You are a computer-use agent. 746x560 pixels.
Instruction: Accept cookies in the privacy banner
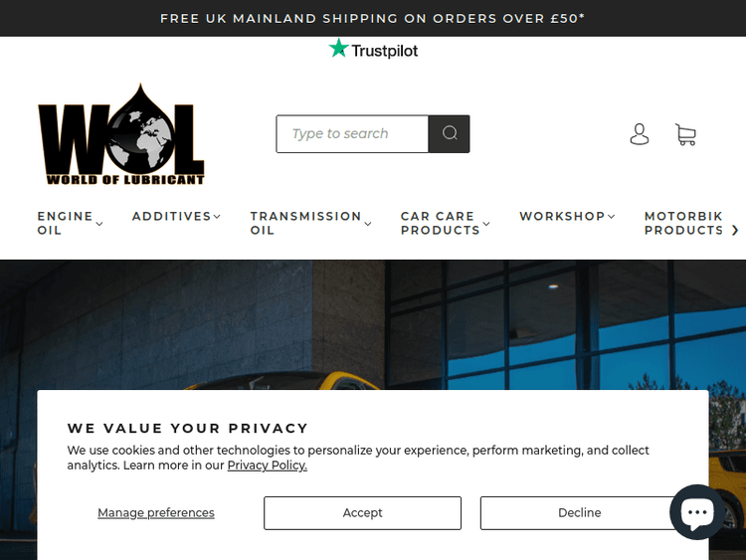click(362, 513)
